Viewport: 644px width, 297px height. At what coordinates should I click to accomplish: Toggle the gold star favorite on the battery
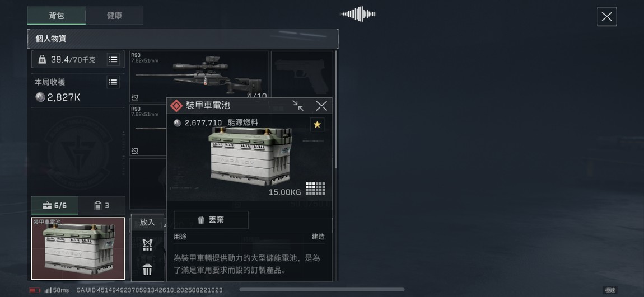(x=317, y=124)
